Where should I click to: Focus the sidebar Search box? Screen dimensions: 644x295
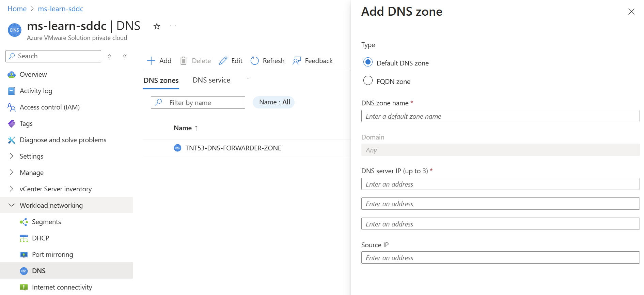tap(53, 56)
